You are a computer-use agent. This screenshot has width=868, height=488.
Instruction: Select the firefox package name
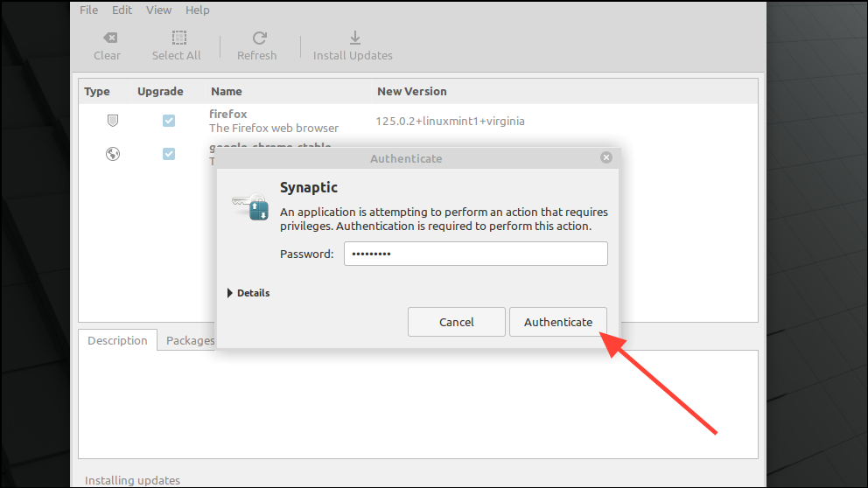(228, 114)
